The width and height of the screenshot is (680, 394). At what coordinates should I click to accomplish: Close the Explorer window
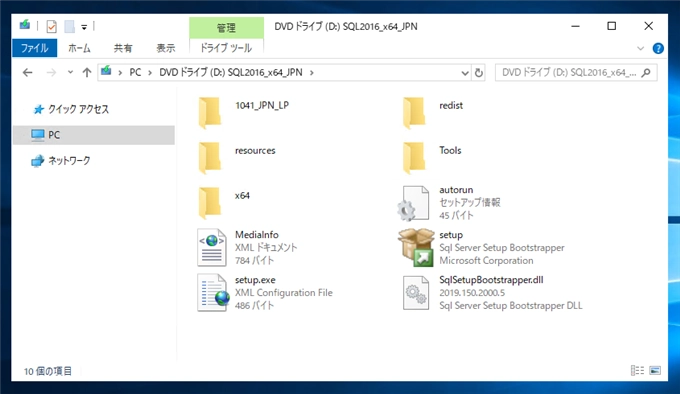(648, 26)
